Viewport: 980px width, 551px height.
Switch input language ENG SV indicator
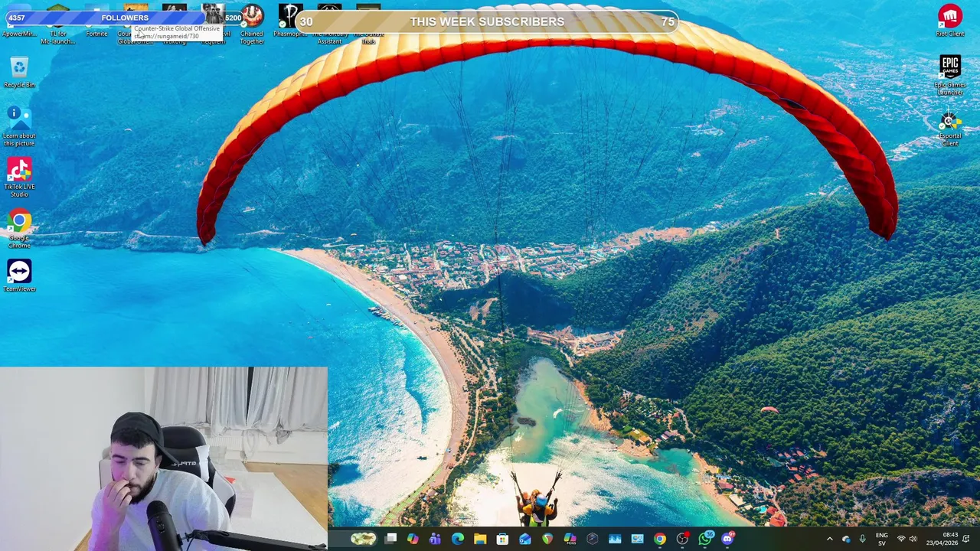click(882, 539)
